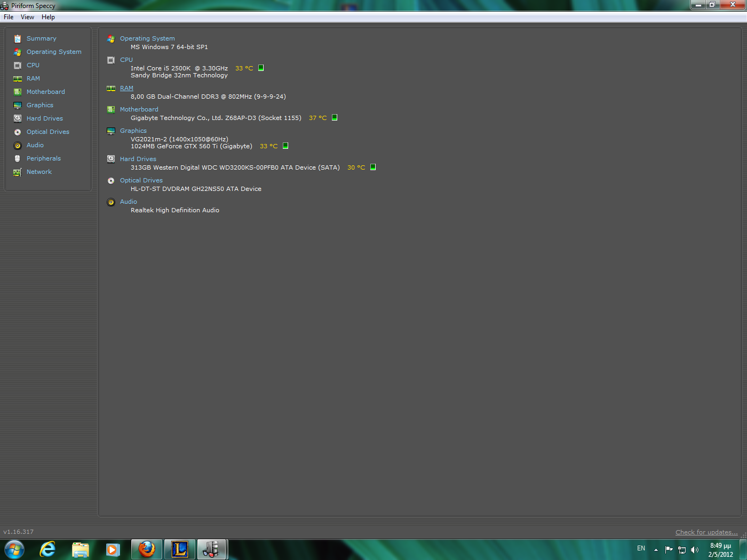Click the Network icon in sidebar
The image size is (747, 560).
(18, 172)
